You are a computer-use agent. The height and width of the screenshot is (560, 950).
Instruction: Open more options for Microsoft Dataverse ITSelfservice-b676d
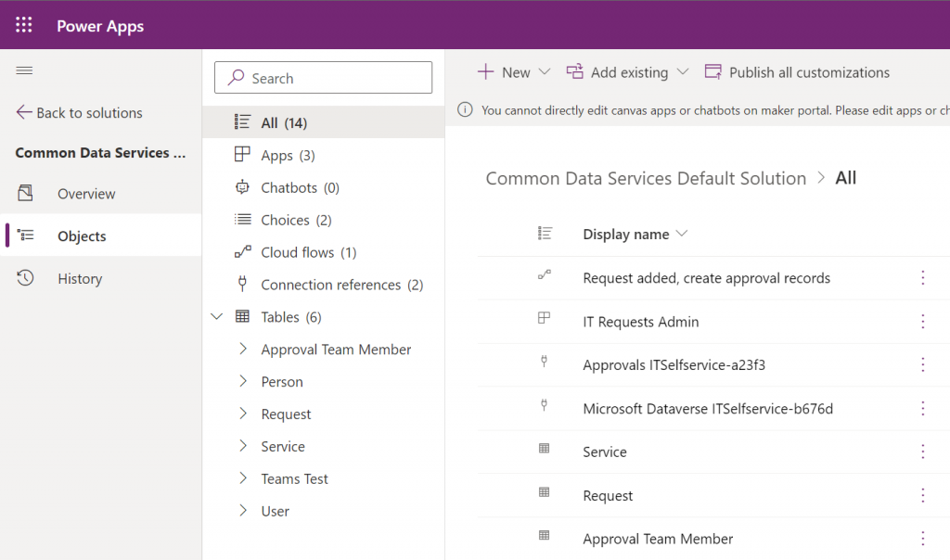[923, 409]
